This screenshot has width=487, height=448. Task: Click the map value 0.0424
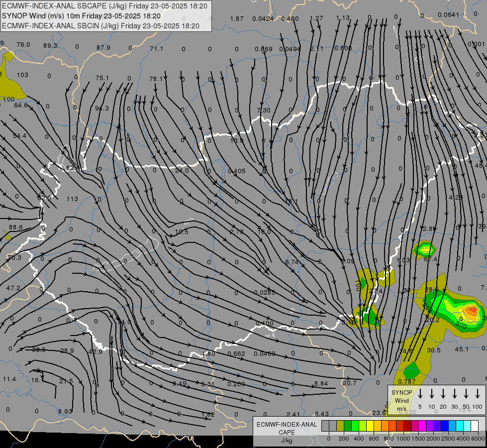click(x=263, y=18)
